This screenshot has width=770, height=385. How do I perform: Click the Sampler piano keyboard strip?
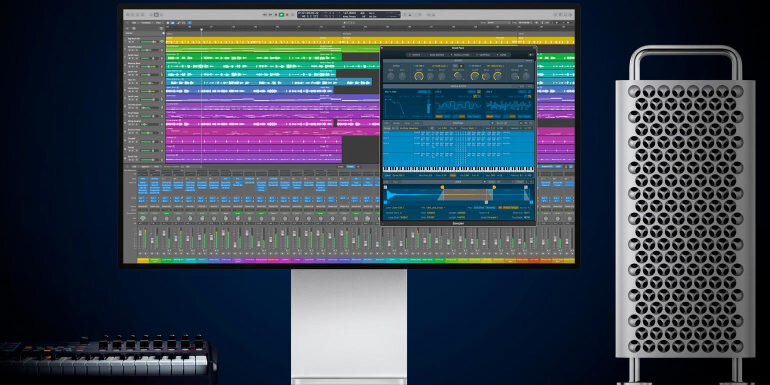(458, 169)
